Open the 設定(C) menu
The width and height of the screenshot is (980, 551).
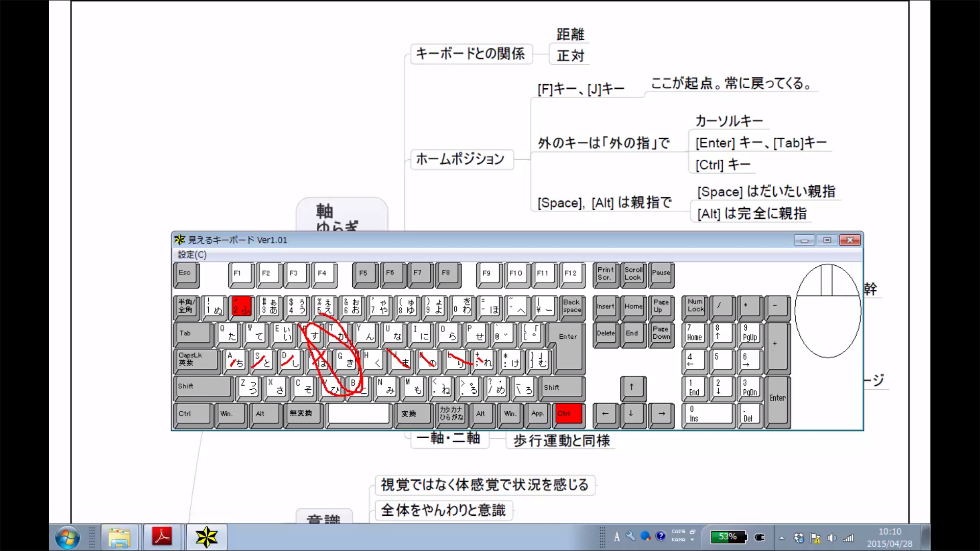192,255
